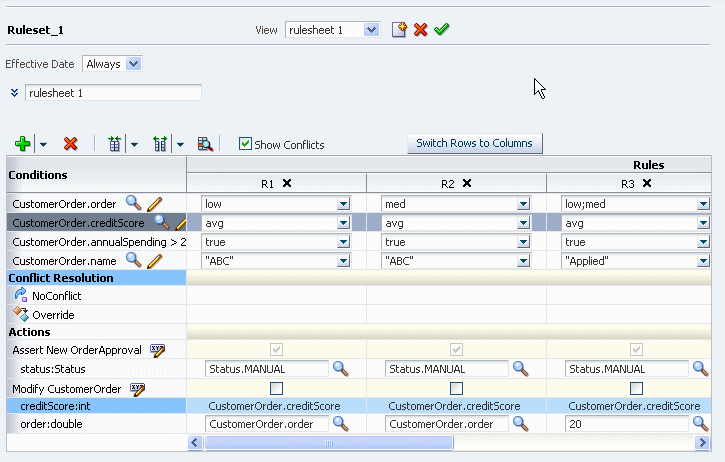Click scroll right arrow on horizontal scrollbar
This screenshot has width=725, height=462.
point(702,443)
